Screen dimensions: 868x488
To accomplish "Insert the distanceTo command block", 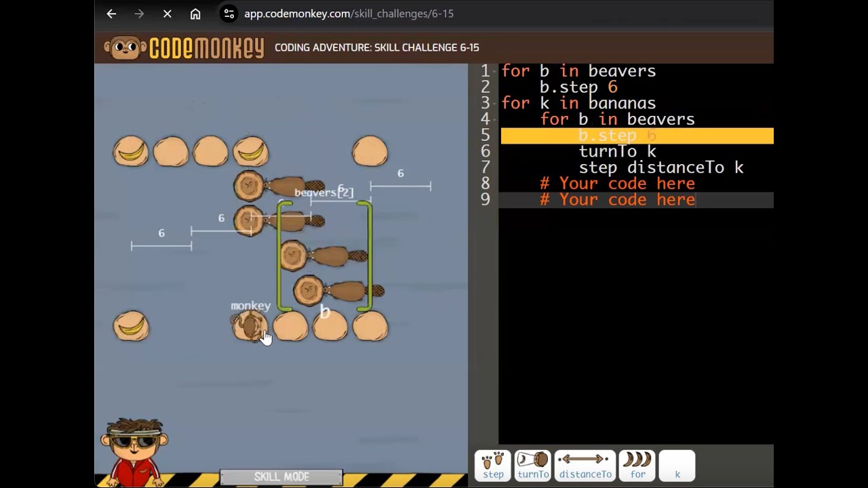I will (585, 466).
